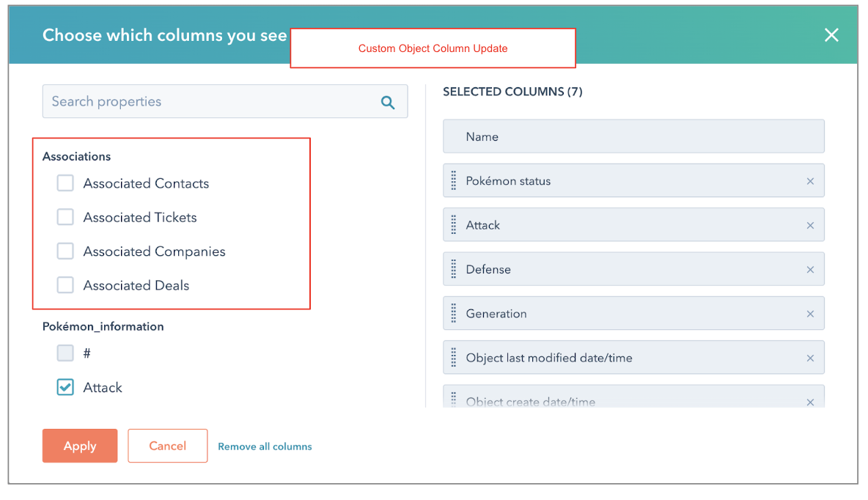Screen dimensions: 868x500
Task: Remove the Generation column with X icon
Action: [x=810, y=314]
